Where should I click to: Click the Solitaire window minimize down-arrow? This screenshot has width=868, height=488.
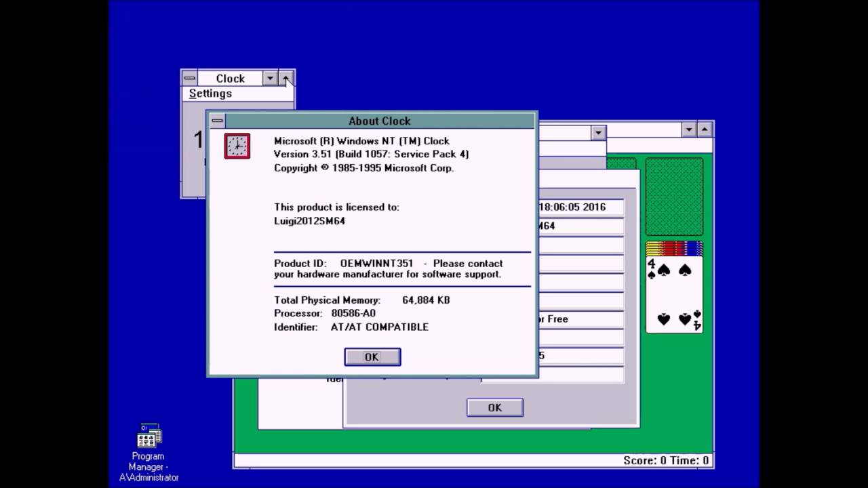(689, 129)
